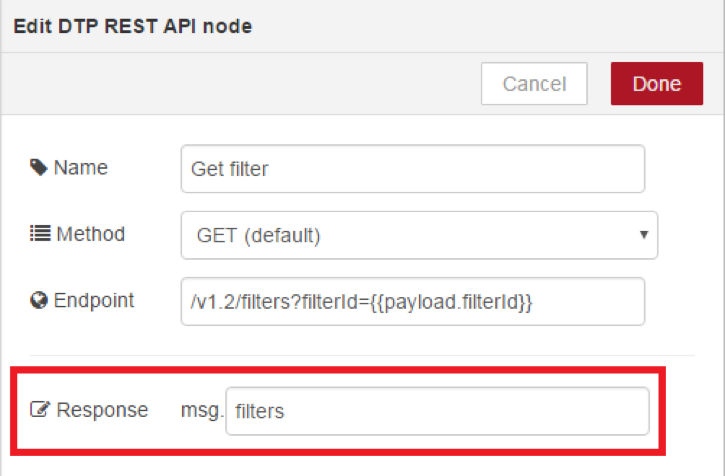Click the Done button

pyautogui.click(x=657, y=84)
